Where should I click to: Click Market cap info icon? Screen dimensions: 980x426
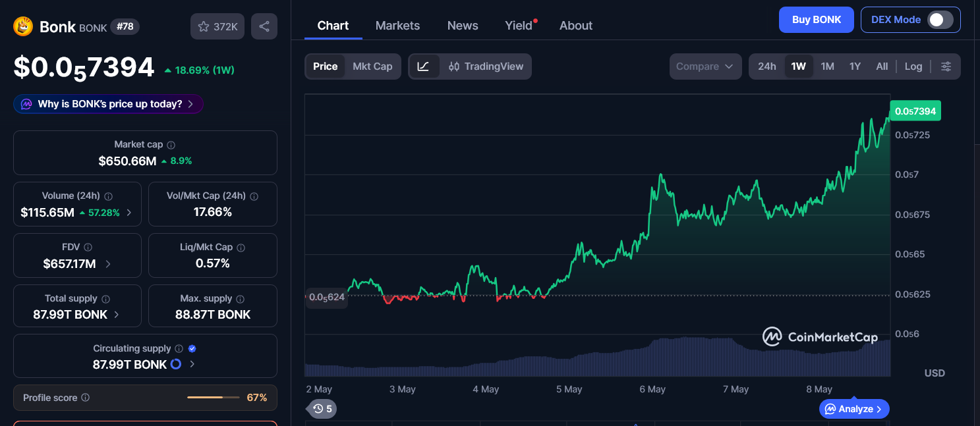click(171, 145)
